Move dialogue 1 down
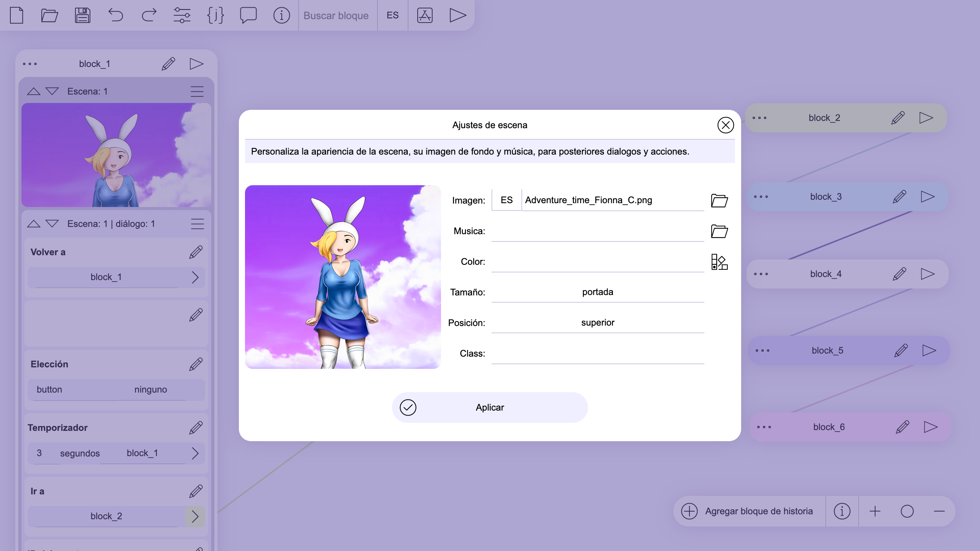This screenshot has height=551, width=980. coord(52,223)
